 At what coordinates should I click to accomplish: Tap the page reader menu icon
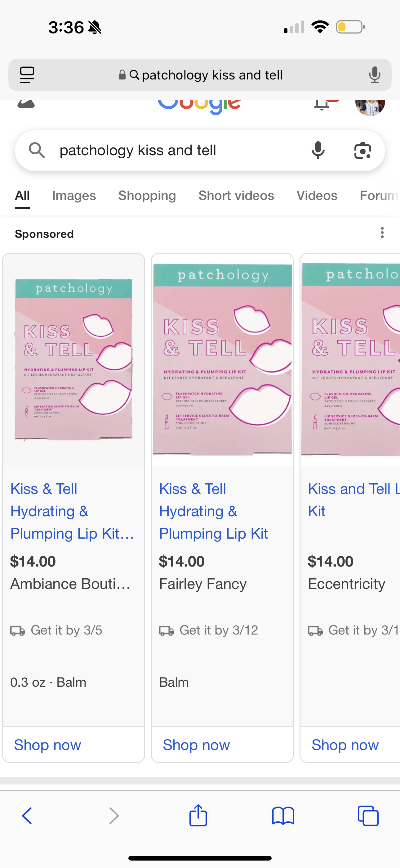27,75
